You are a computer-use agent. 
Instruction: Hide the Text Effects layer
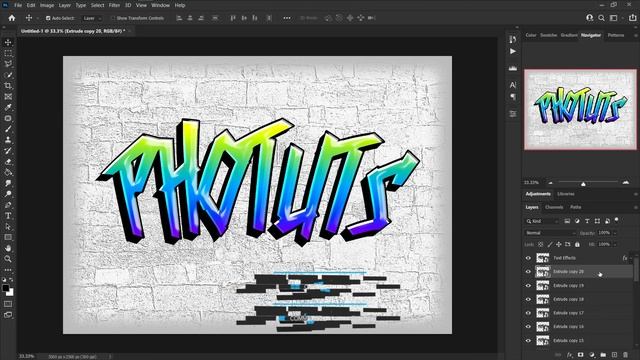(x=528, y=258)
